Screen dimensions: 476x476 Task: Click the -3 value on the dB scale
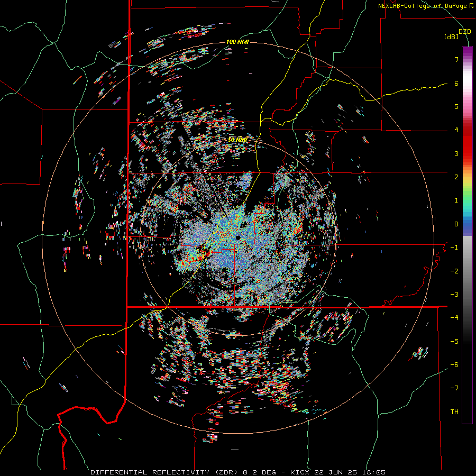click(454, 295)
